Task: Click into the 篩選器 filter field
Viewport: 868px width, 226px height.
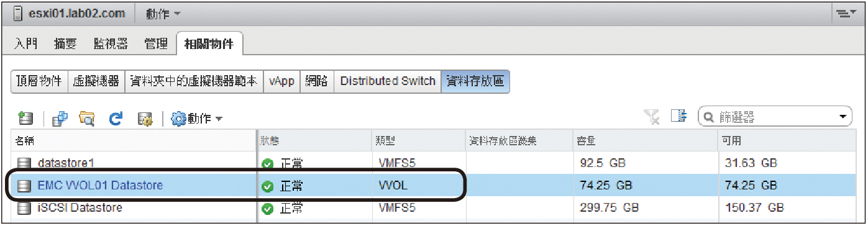Action: (769, 117)
